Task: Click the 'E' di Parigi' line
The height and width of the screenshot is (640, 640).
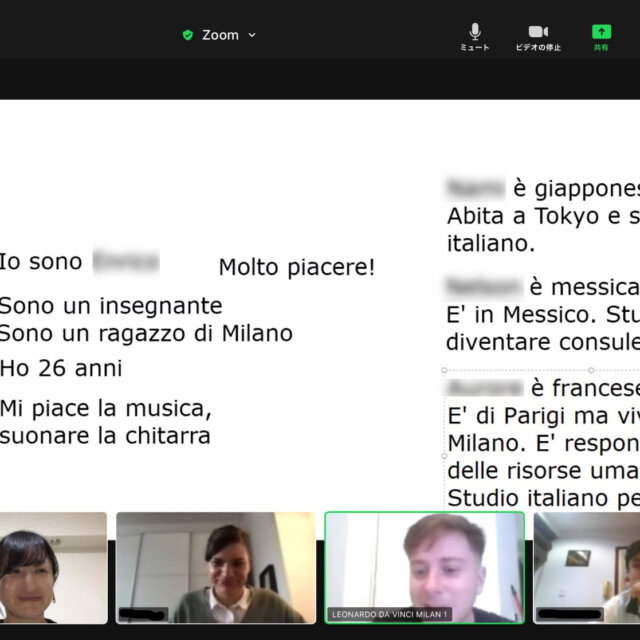Action: (x=544, y=416)
